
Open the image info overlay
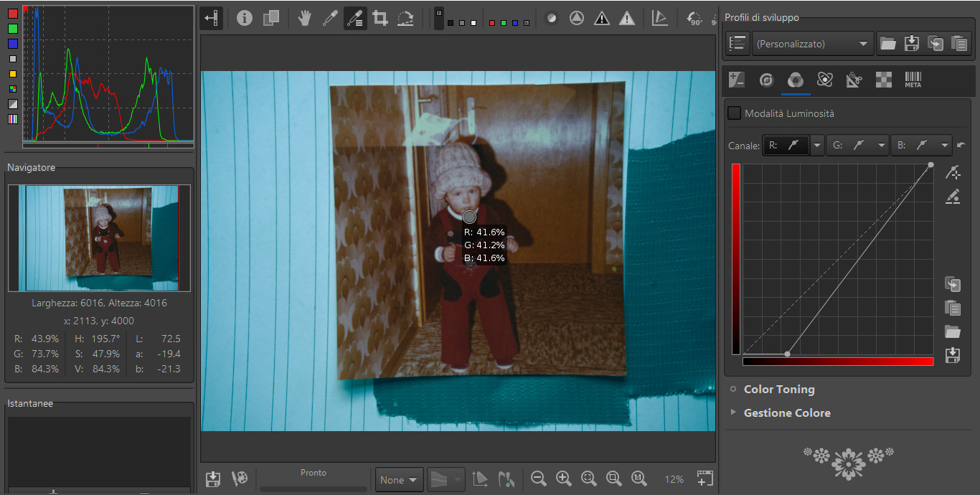point(245,19)
